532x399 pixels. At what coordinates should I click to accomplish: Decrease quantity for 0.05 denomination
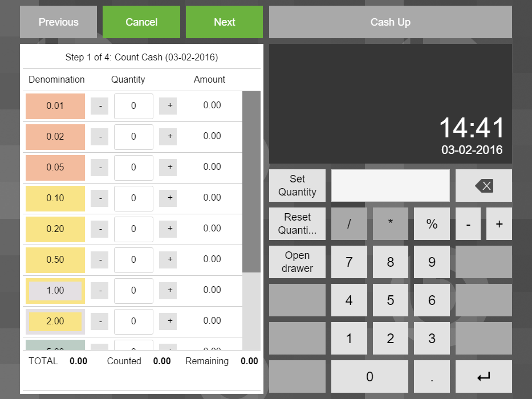99,168
